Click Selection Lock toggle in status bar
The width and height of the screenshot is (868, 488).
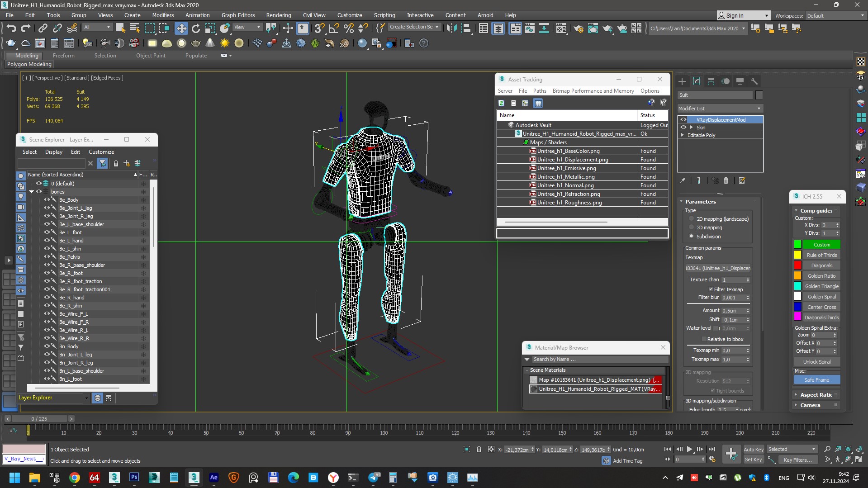tap(479, 450)
